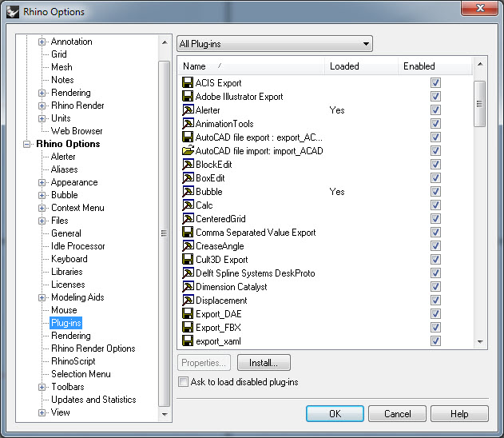Disable the Export_FBX plug-in checkbox

point(435,328)
